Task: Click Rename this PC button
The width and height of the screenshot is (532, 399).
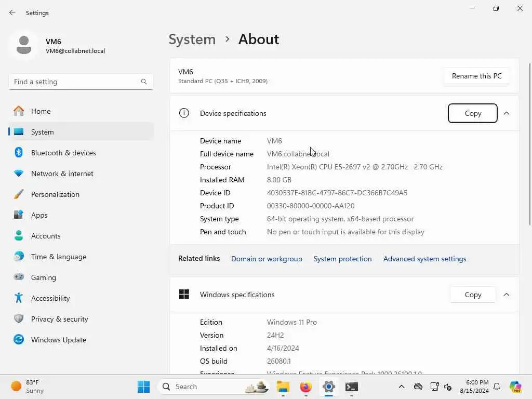Action: [x=477, y=76]
